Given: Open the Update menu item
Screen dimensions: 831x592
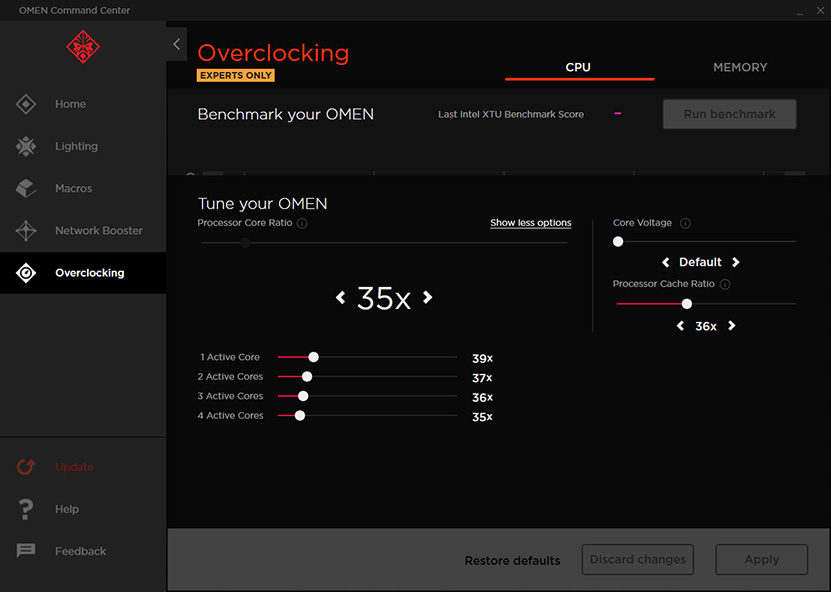Looking at the screenshot, I should [x=83, y=466].
